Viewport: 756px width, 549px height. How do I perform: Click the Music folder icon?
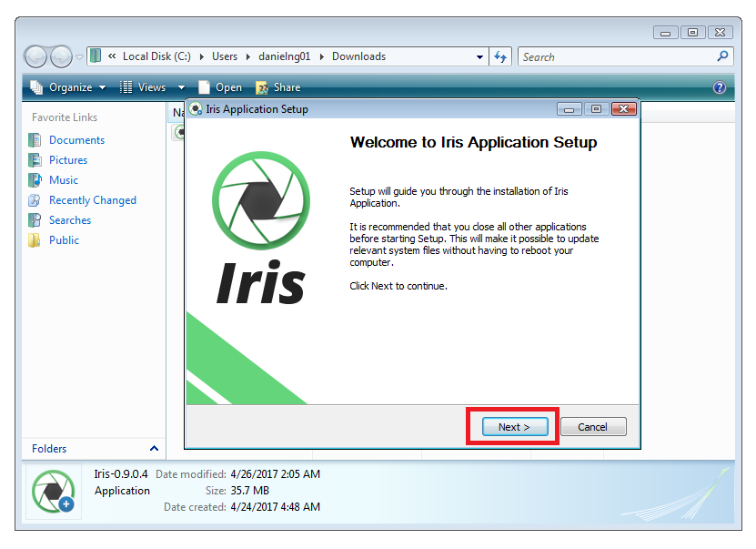(x=35, y=180)
